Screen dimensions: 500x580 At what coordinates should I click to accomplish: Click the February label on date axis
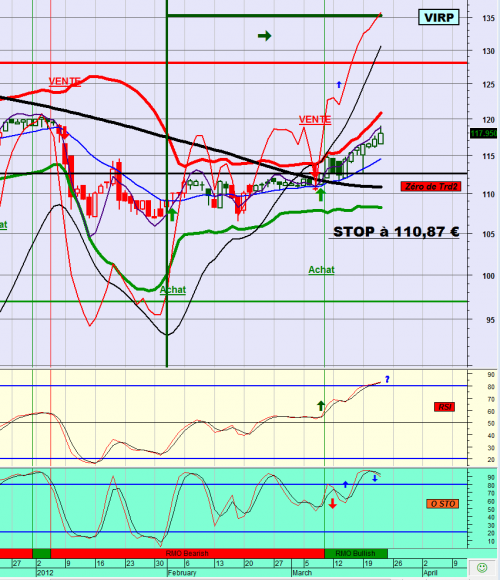coord(182,573)
